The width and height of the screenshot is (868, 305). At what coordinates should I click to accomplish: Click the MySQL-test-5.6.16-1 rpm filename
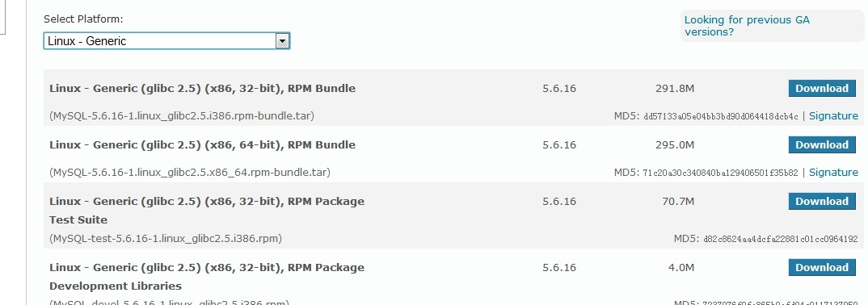tap(166, 239)
